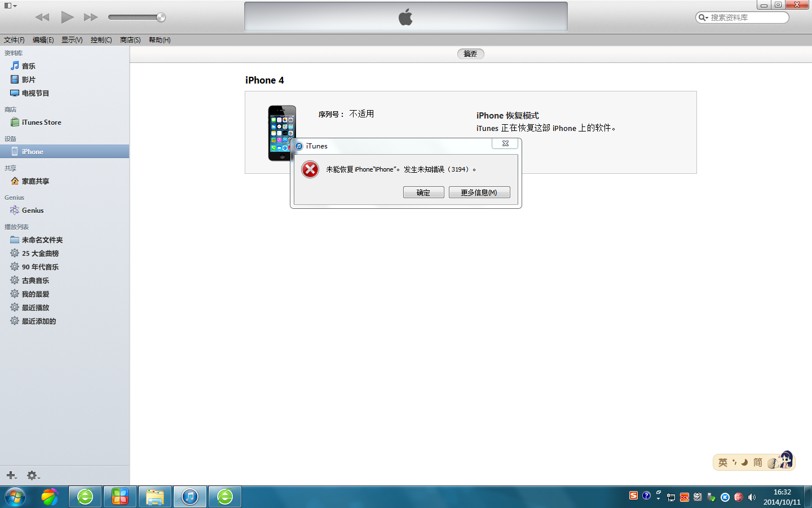Image resolution: width=812 pixels, height=508 pixels.
Task: Click the 序列号 label
Action: (x=331, y=114)
